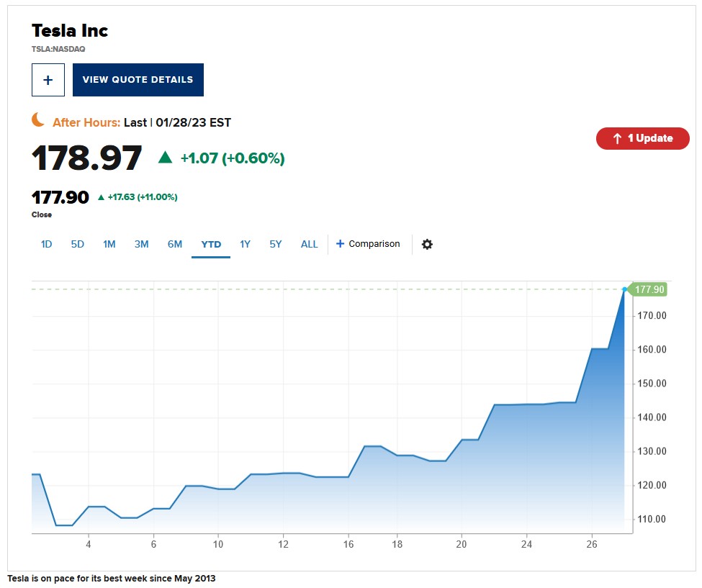The image size is (702, 588).
Task: Click the 140.00 y-axis label
Action: click(652, 417)
